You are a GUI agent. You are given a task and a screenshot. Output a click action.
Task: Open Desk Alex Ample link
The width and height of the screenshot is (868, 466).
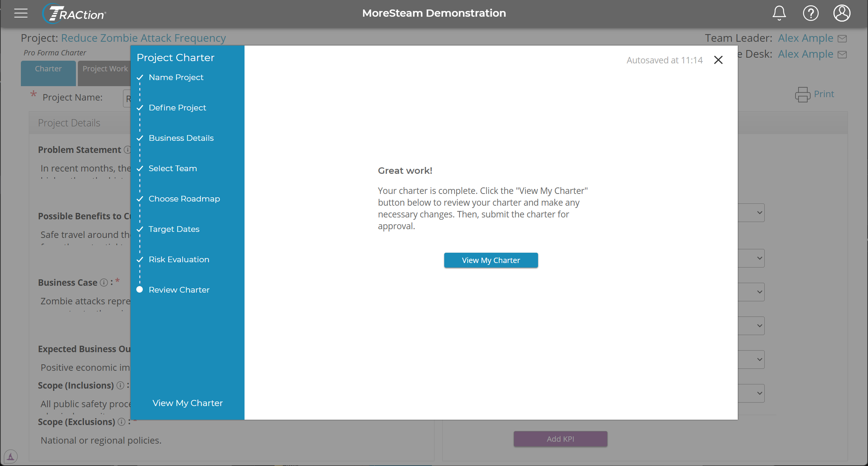(x=806, y=54)
